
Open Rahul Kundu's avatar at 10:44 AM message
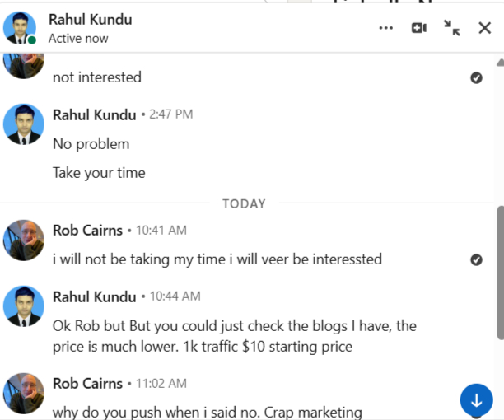pyautogui.click(x=23, y=306)
